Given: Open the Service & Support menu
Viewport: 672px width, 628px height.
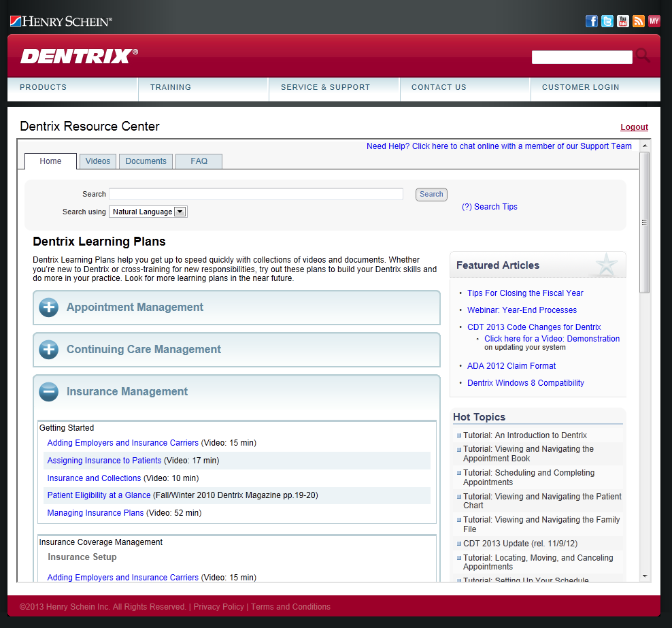Looking at the screenshot, I should 325,87.
